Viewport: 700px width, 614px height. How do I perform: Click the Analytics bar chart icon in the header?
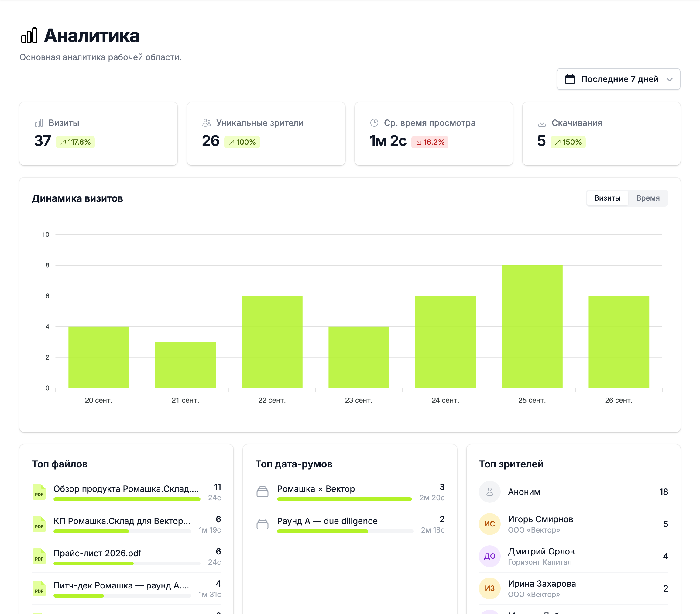[29, 35]
